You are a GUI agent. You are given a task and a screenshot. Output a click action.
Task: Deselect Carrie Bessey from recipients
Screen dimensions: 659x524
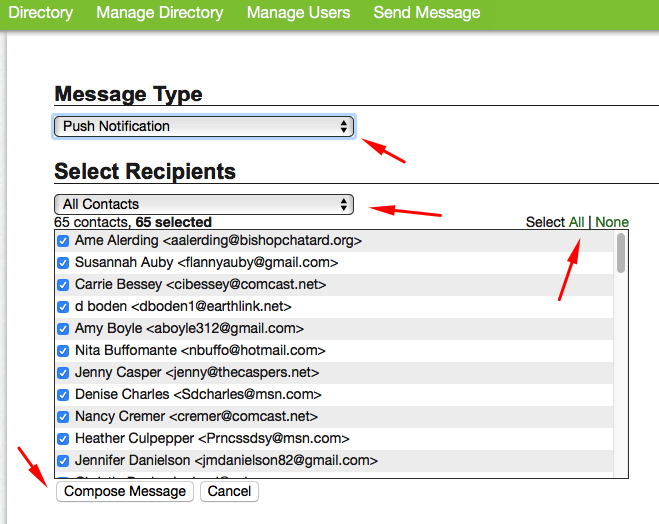coord(63,285)
